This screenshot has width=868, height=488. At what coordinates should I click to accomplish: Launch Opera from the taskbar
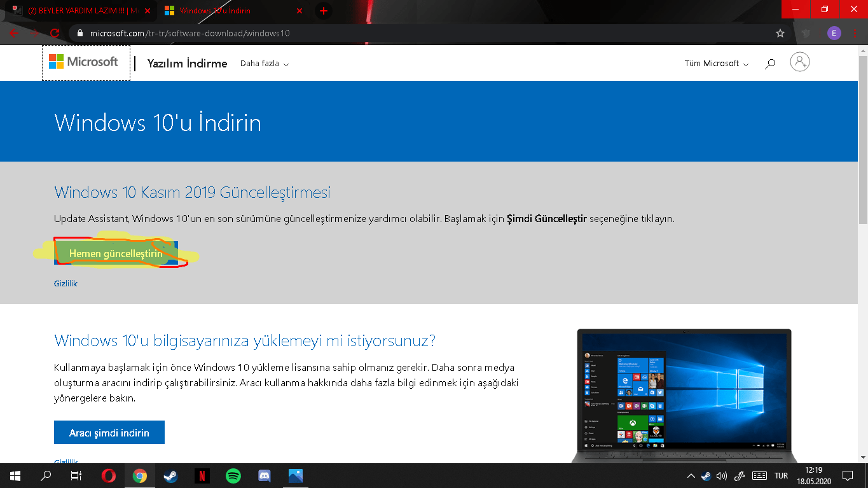(x=109, y=476)
